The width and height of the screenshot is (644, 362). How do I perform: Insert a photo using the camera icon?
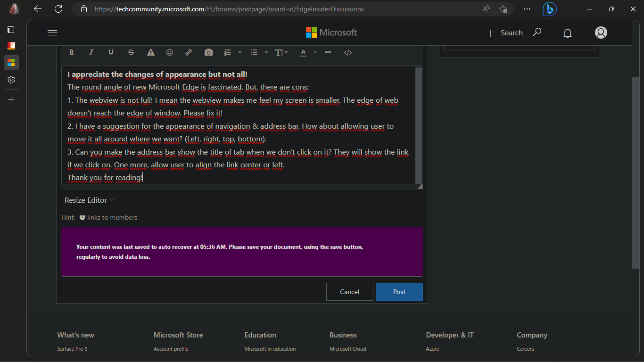[x=208, y=52]
